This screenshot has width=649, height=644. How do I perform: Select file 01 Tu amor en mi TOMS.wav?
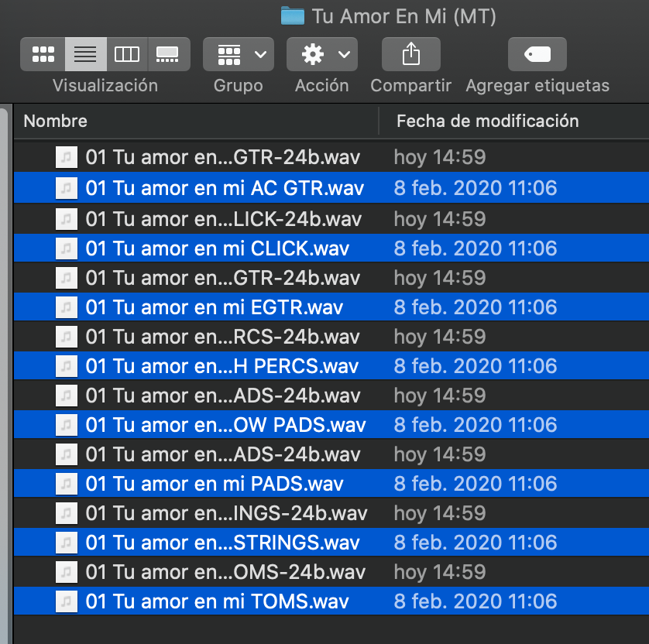pyautogui.click(x=331, y=601)
